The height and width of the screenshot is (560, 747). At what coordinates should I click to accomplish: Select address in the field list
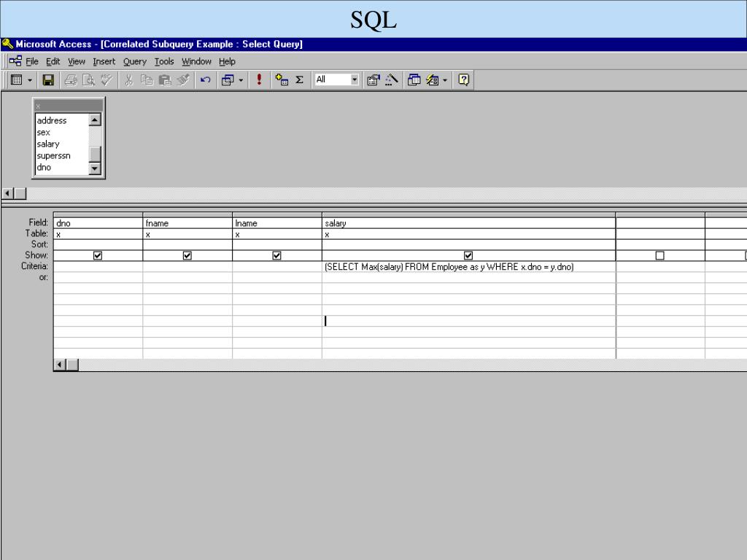(x=62, y=120)
